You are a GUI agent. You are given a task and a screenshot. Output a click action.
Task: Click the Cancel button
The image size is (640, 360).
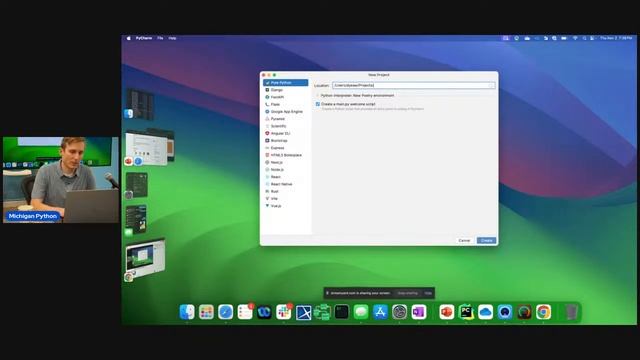(464, 240)
